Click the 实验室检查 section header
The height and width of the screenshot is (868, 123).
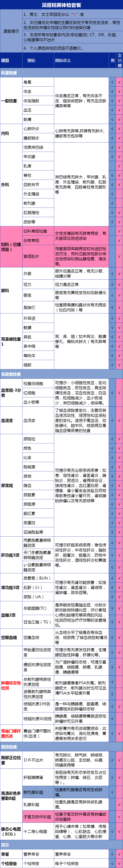point(61,374)
